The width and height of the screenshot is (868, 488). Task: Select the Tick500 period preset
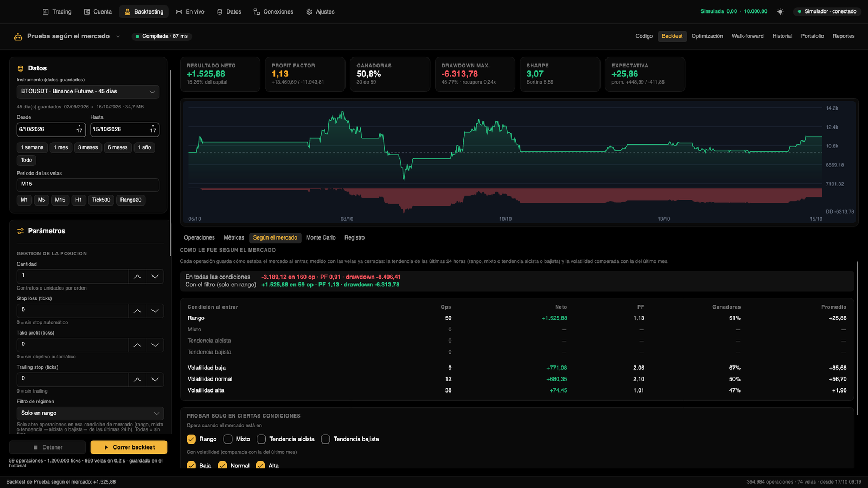[x=101, y=200]
